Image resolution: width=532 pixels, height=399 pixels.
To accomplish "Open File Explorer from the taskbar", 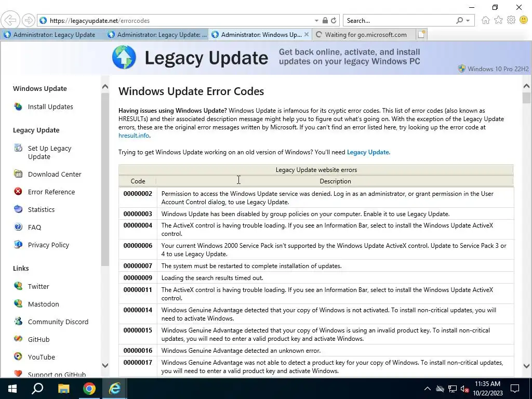I will click(63, 389).
